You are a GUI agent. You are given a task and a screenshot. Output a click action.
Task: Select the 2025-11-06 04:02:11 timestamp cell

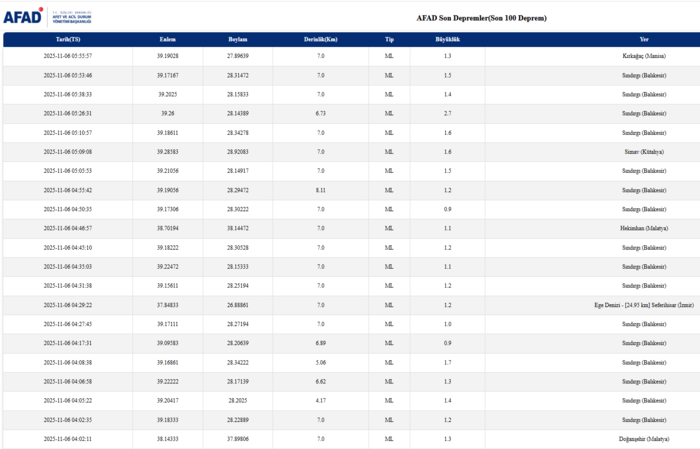[67, 439]
